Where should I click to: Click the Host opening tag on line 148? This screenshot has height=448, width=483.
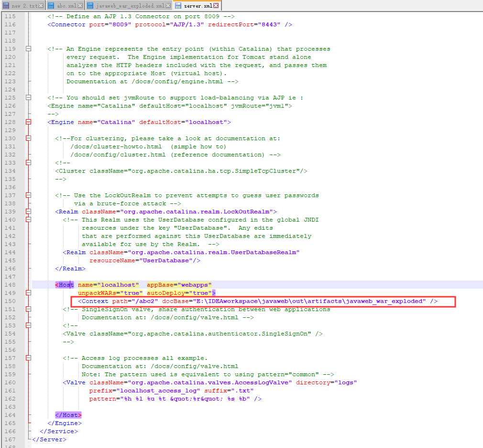coord(65,285)
